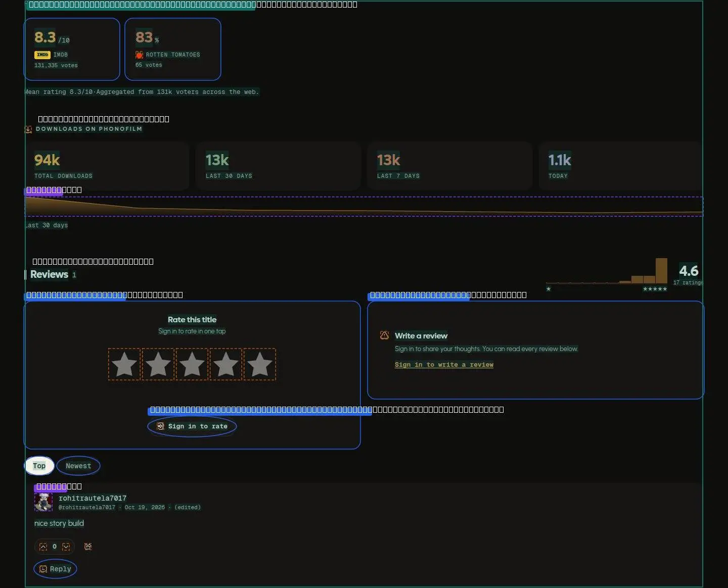Open the Sign in to write a review link

click(444, 365)
